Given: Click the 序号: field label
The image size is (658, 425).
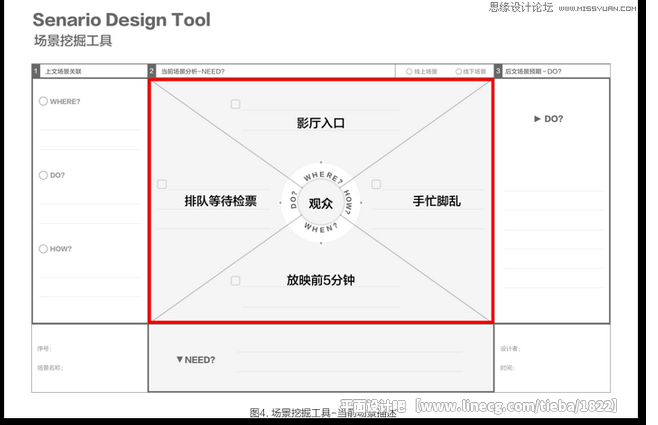Looking at the screenshot, I should (44, 349).
